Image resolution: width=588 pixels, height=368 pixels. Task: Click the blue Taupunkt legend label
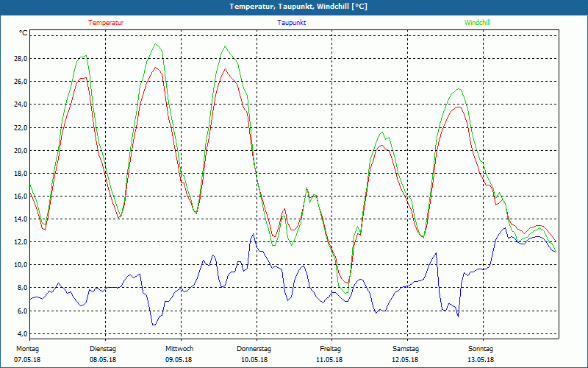pos(292,23)
